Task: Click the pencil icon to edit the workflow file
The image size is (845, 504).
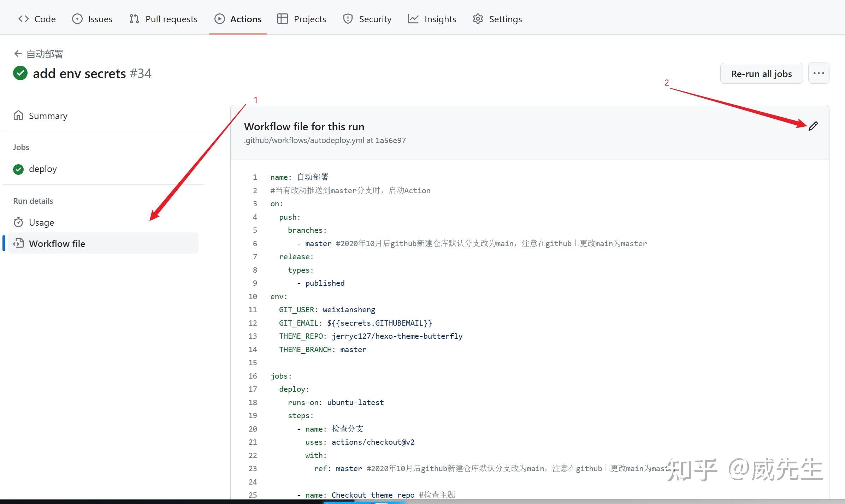Action: pyautogui.click(x=814, y=126)
